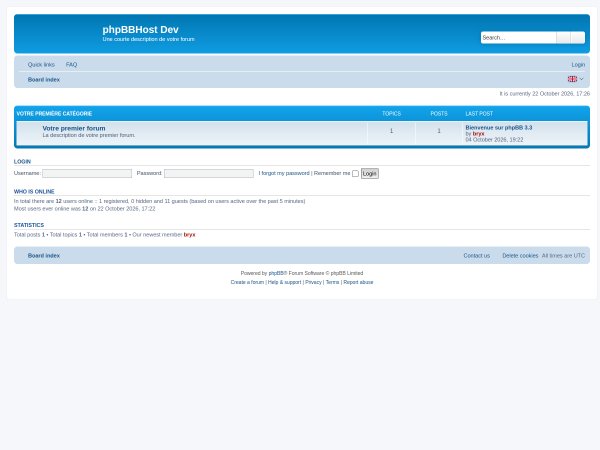Click the 'All times are UTC' footer text

click(x=563, y=256)
